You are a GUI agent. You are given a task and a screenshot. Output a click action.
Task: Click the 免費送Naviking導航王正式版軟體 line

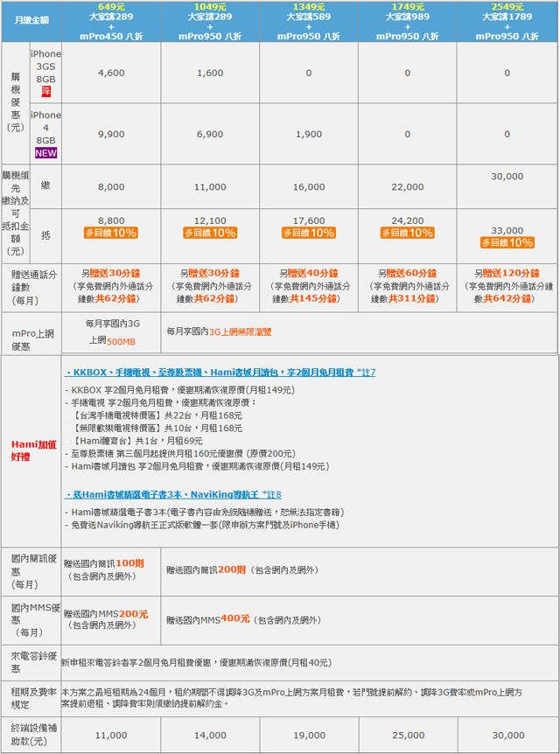click(x=202, y=525)
